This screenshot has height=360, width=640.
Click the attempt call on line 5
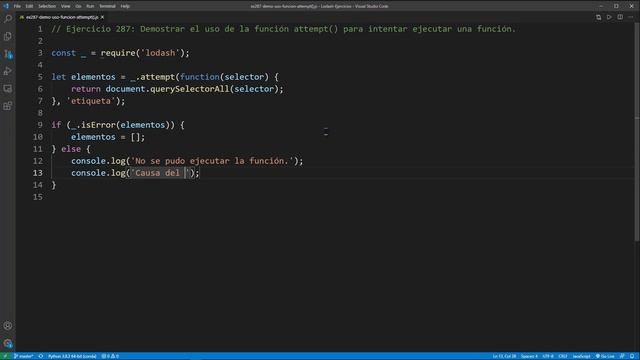[x=158, y=77]
